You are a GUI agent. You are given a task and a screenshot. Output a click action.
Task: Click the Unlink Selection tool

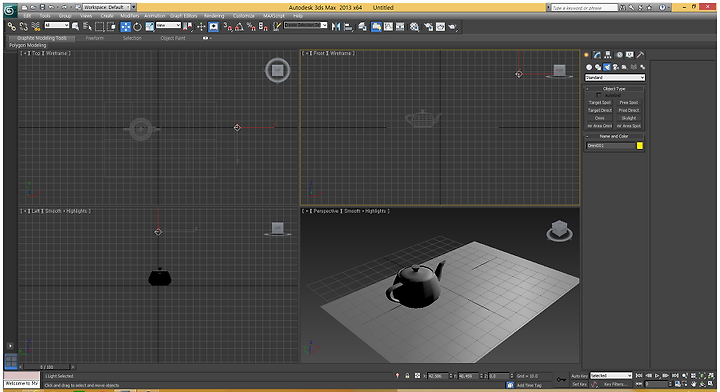tap(24, 27)
